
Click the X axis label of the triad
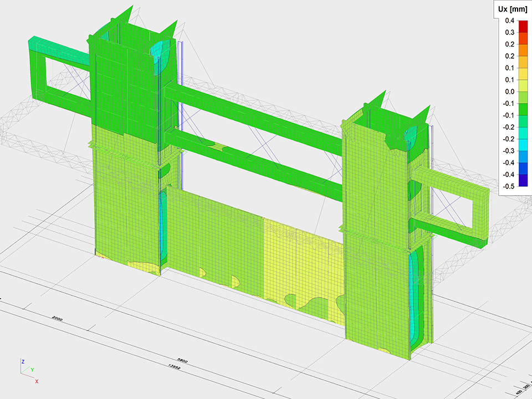37,381
